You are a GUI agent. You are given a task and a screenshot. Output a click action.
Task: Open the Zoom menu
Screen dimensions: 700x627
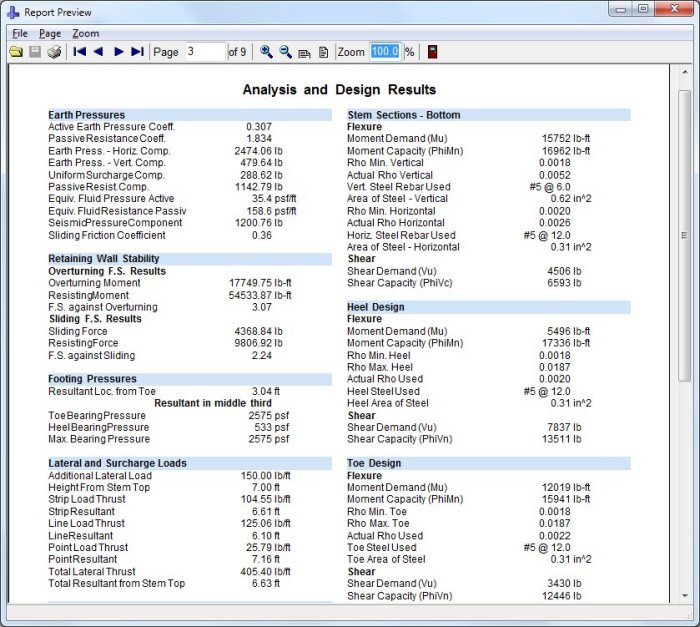(86, 33)
